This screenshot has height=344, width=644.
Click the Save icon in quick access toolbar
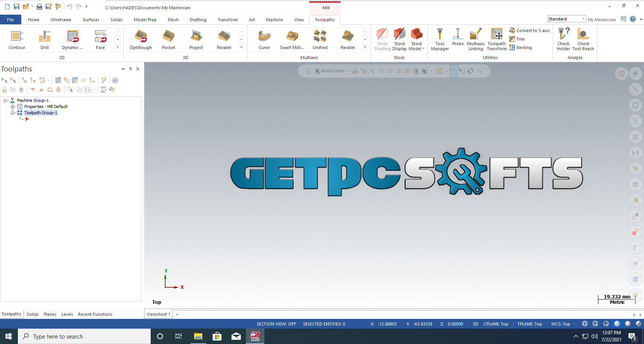click(17, 7)
